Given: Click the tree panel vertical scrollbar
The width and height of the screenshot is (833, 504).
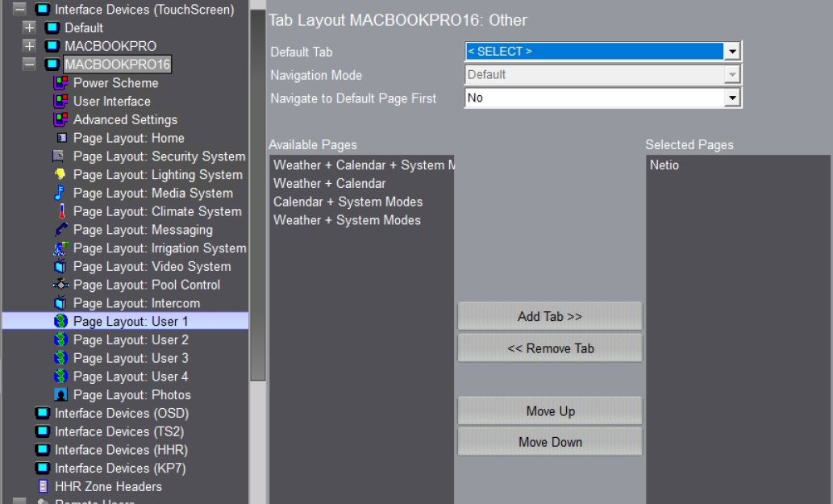Looking at the screenshot, I should click(x=258, y=195).
